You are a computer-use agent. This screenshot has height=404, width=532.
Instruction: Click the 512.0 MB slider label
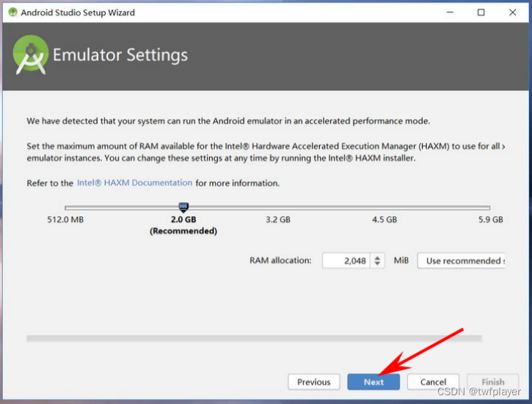[x=65, y=220]
